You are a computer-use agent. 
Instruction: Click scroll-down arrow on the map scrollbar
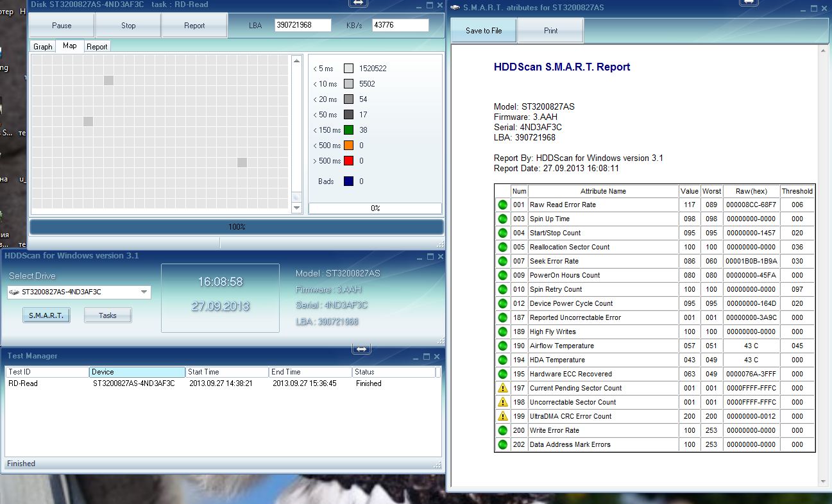click(296, 208)
